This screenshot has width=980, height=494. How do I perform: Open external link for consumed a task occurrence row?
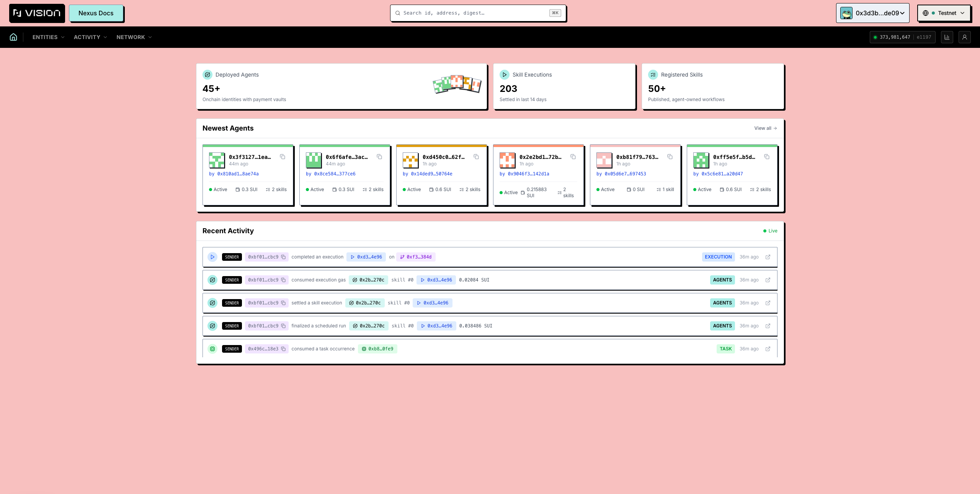point(768,349)
